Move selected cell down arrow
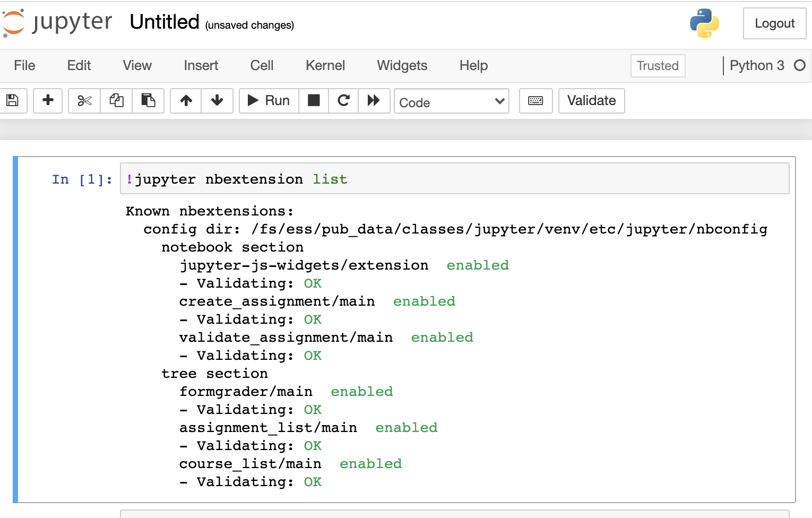The height and width of the screenshot is (518, 812). [217, 100]
